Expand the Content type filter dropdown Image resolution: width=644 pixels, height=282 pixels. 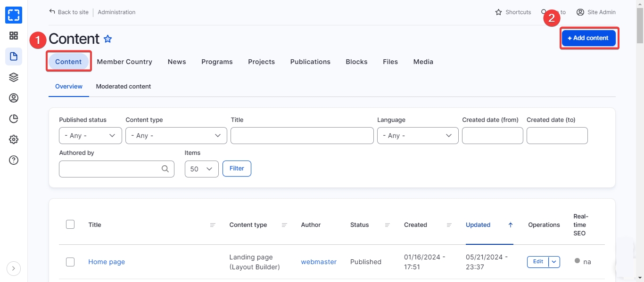[x=176, y=136]
